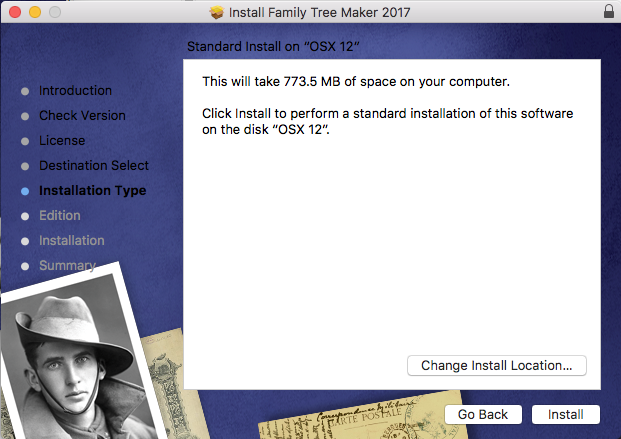
Task: Select the Introduction step
Action: (x=75, y=91)
